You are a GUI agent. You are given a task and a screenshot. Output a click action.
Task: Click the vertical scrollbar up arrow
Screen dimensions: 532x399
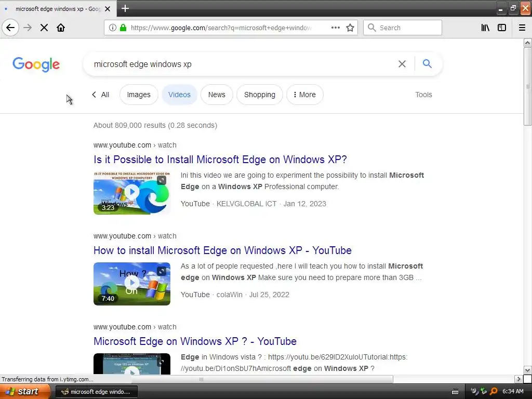pos(527,43)
